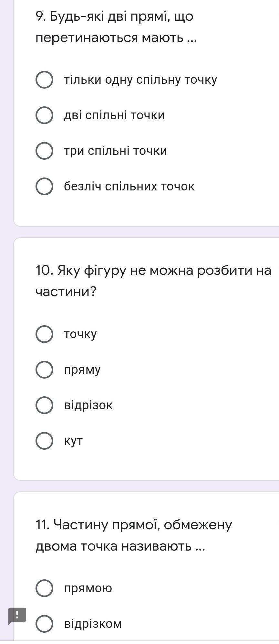
Task: Click the 'дві спільні точки' label text
Action: 114,115
